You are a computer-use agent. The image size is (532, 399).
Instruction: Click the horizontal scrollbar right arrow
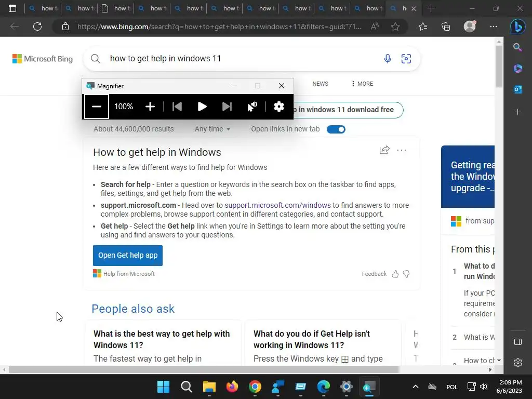pos(490,370)
